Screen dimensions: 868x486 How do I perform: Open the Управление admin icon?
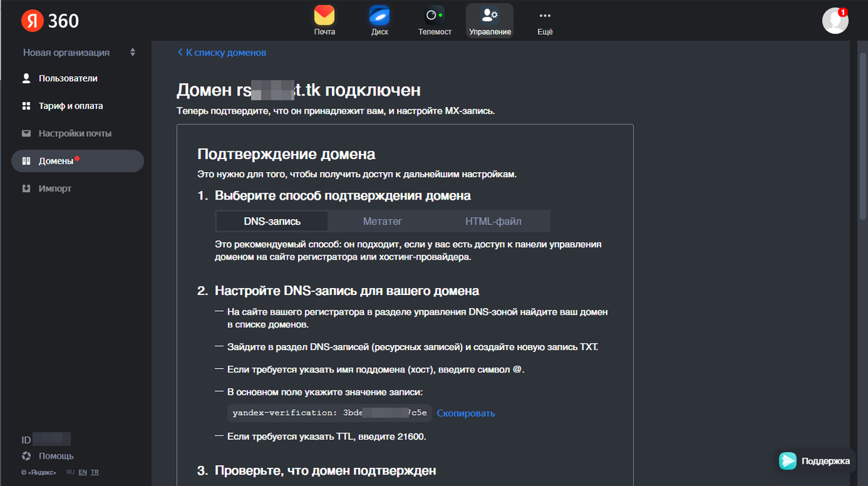(x=490, y=14)
